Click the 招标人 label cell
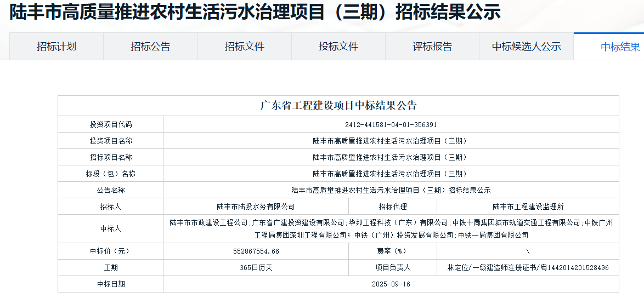Image resolution: width=644 pixels, height=304 pixels. click(111, 207)
